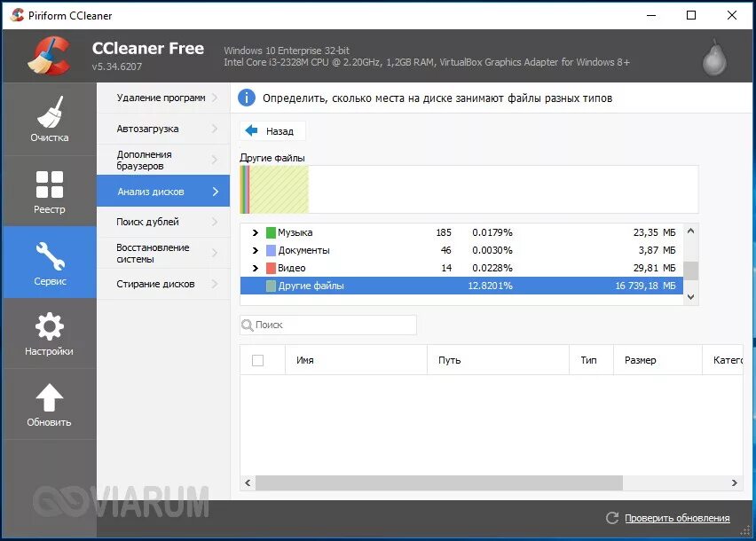Image resolution: width=756 pixels, height=541 pixels.
Task: Open Удаление программ menu item
Action: 163,98
